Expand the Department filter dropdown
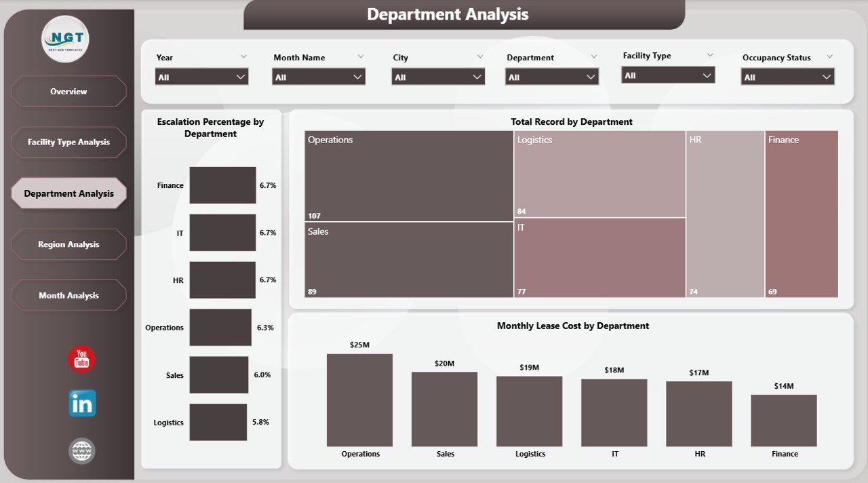Screen dimensions: 868x483 [551, 77]
